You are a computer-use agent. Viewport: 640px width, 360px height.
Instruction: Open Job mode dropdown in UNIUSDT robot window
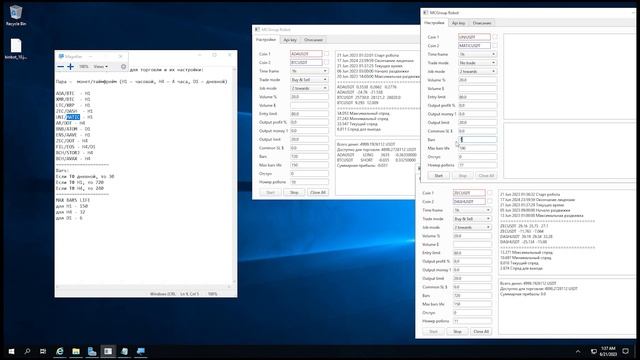[478, 71]
